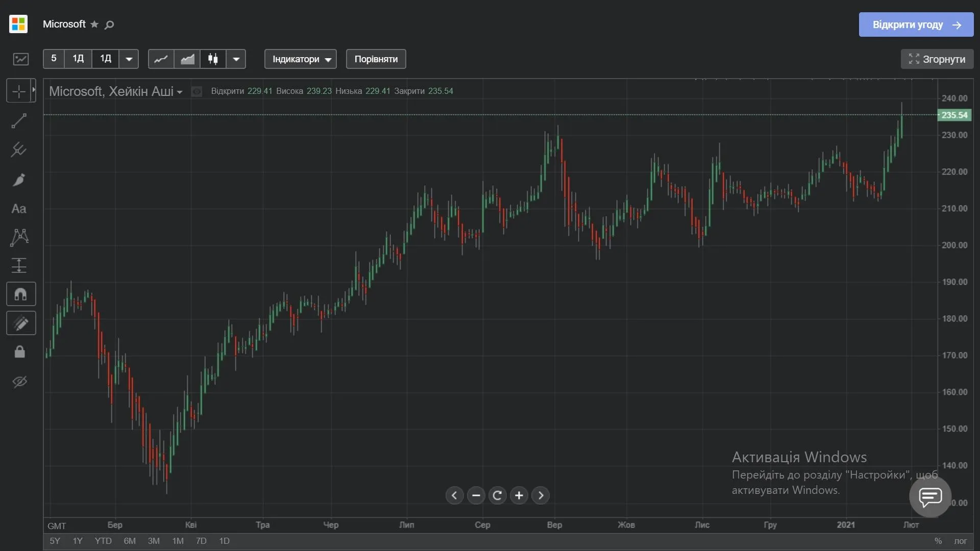
Task: Add Microsoft to favorites with star
Action: (x=94, y=24)
